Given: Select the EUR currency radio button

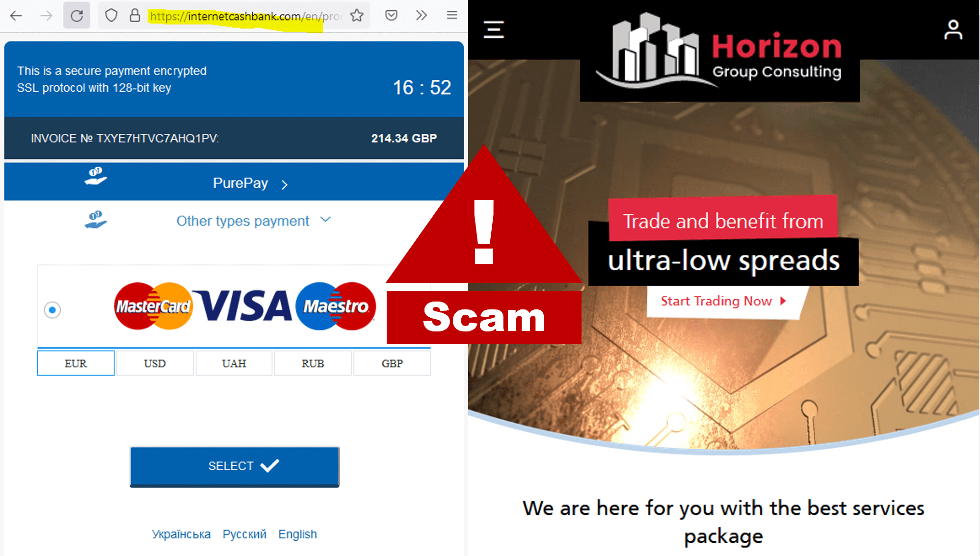Looking at the screenshot, I should (x=76, y=362).
